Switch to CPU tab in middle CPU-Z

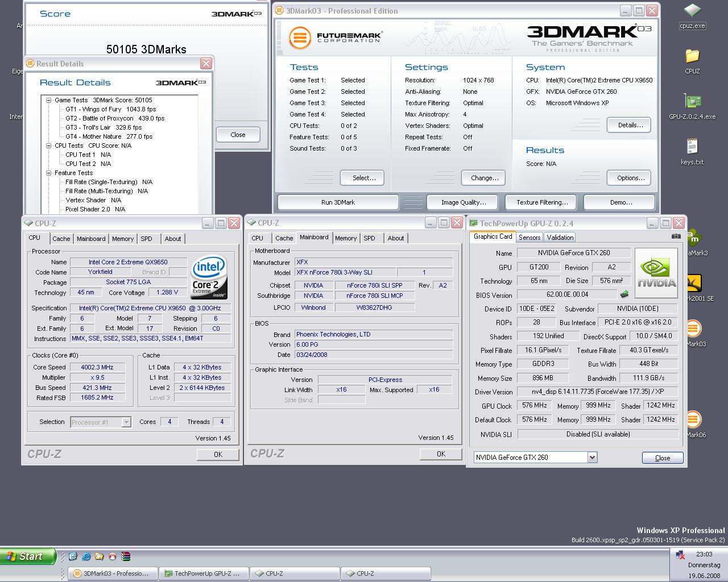coord(258,238)
